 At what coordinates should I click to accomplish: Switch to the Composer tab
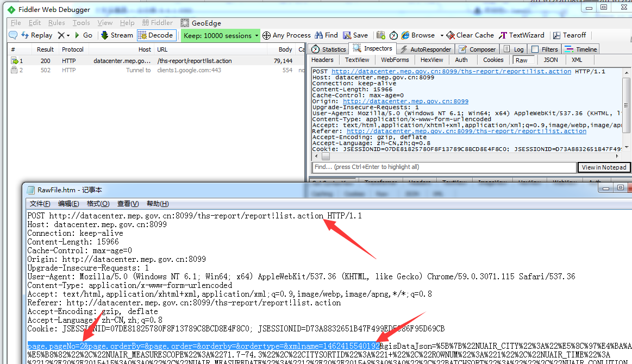(x=477, y=49)
